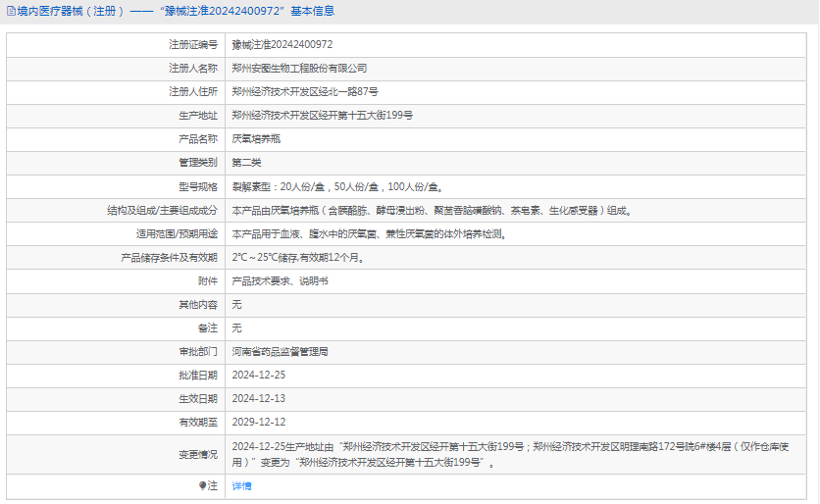Select composition text 本产品由厌氧培养瓶…组成
The width and height of the screenshot is (820, 504).
coord(433,211)
